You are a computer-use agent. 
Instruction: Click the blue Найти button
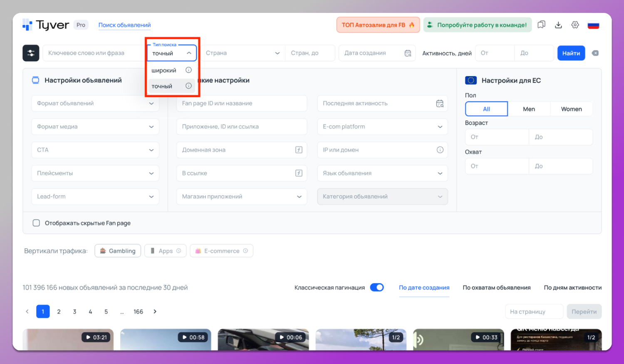click(x=571, y=53)
